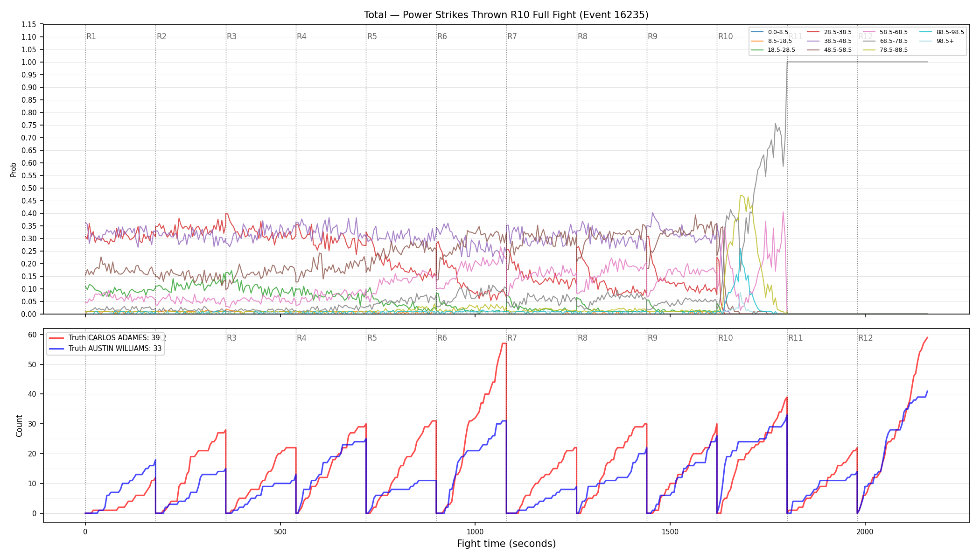980x560 pixels.
Task: Click the R12 round label in the Count chart
Action: pyautogui.click(x=866, y=338)
